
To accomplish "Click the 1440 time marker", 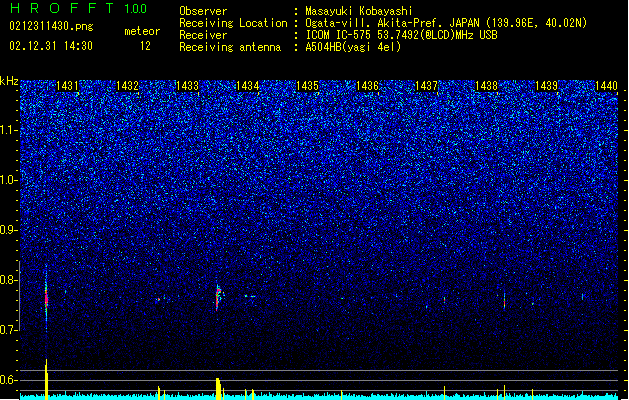I will pos(606,86).
